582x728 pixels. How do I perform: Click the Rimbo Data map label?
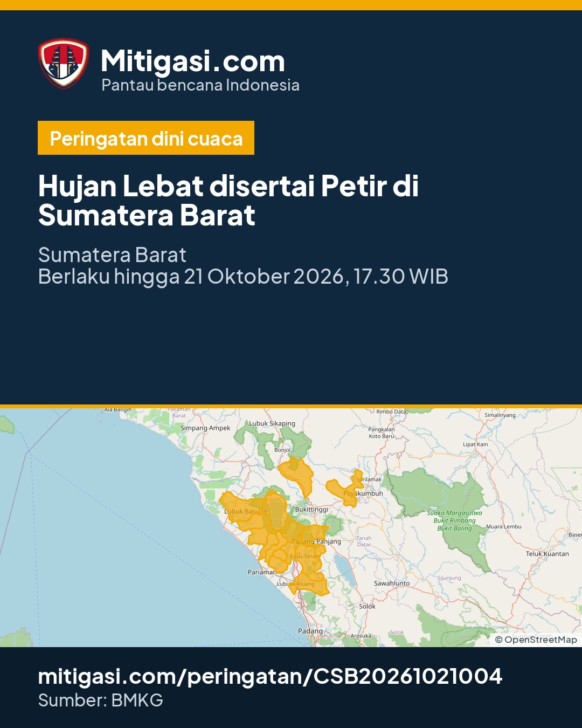(391, 411)
